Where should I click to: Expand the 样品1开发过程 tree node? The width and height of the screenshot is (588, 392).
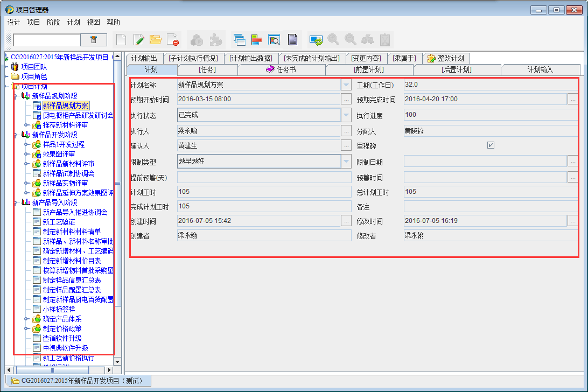(x=26, y=144)
